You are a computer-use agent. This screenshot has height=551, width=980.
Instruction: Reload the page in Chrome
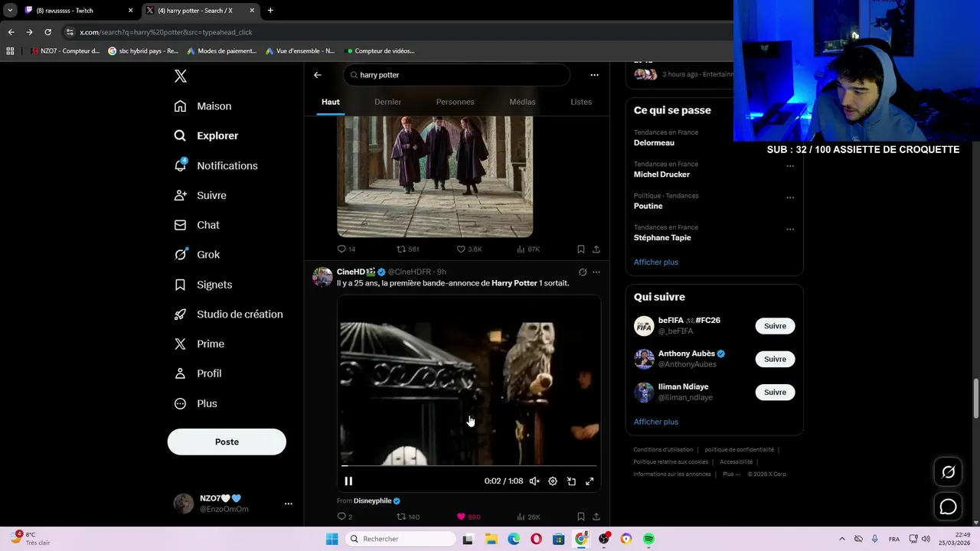[47, 32]
